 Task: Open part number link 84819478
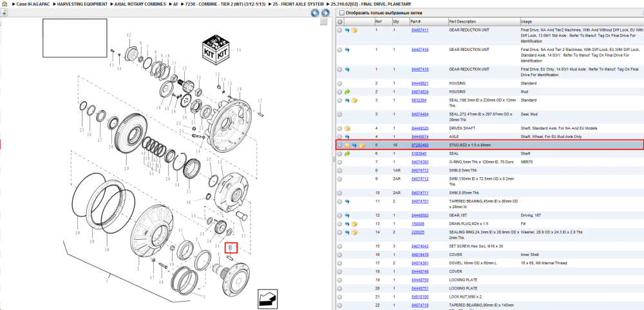(x=420, y=255)
